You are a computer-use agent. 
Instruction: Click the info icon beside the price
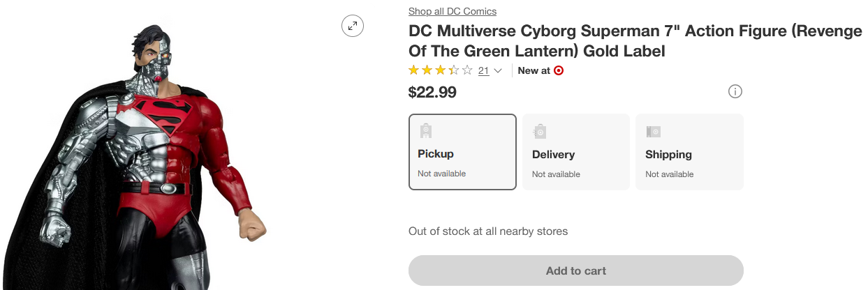click(735, 91)
